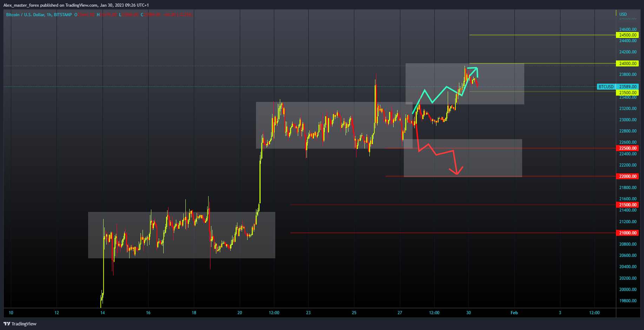Viewport: 644px width, 330px height.
Task: Click the date 30 on the time axis
Action: tap(468, 313)
